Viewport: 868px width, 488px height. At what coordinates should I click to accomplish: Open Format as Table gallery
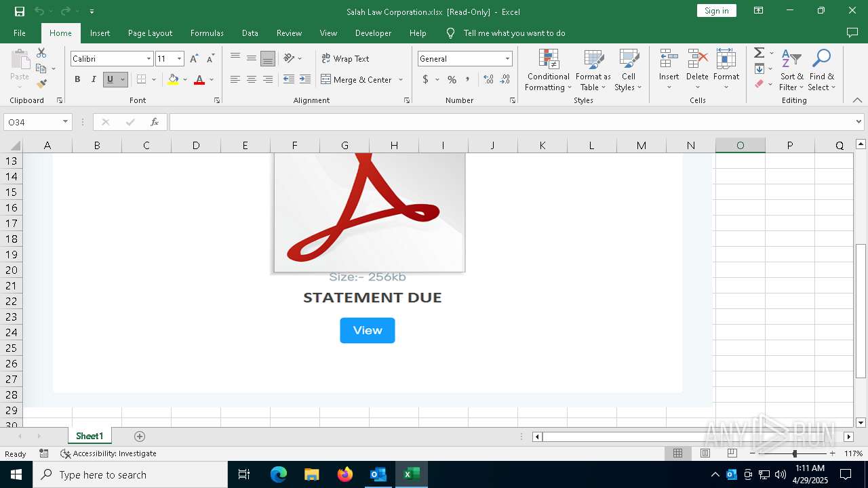pos(593,70)
